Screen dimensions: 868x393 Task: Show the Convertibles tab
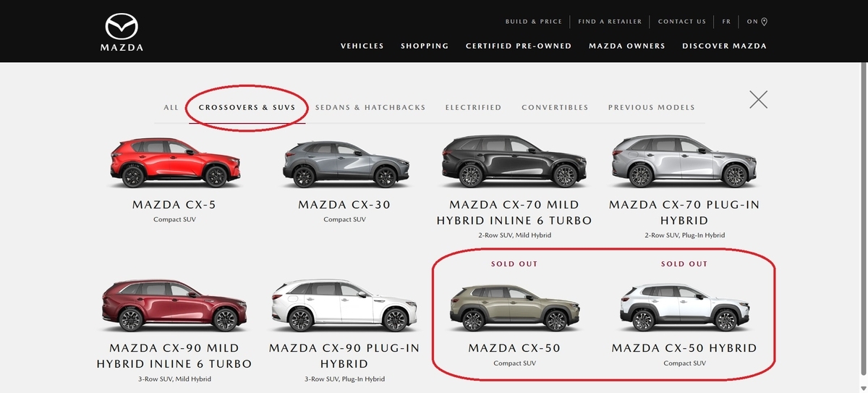[555, 107]
